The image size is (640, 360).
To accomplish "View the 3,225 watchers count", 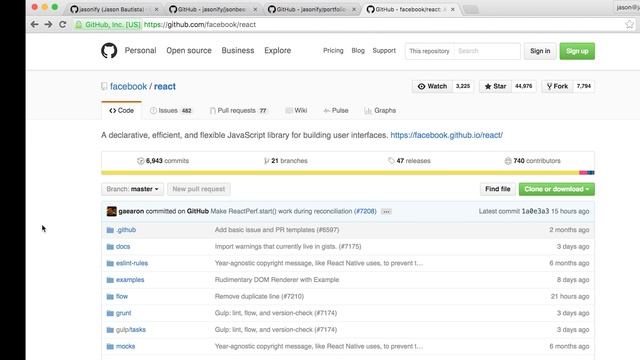I will (463, 86).
